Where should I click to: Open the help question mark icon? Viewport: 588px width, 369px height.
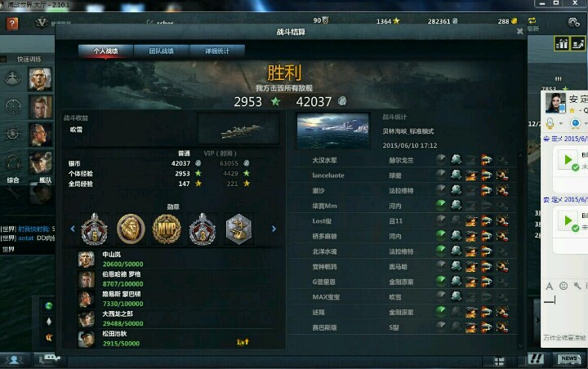click(12, 24)
